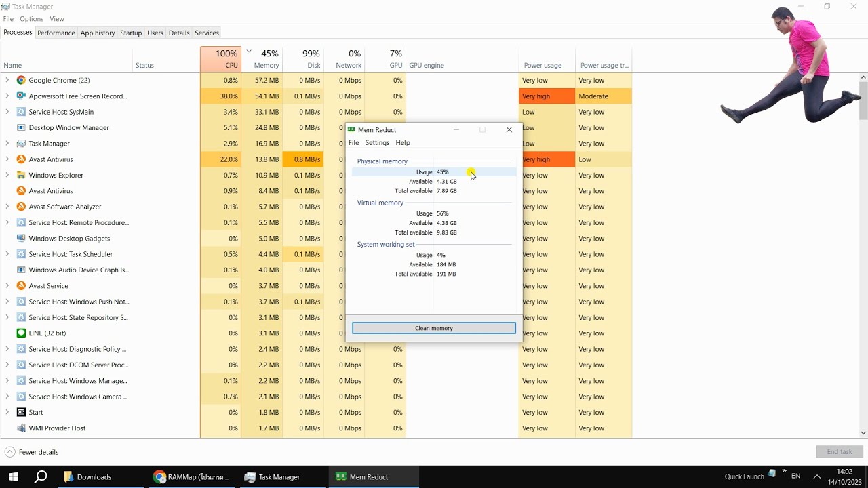This screenshot has height=488, width=868.
Task: Switch to Downloads folder in taskbar
Action: coord(100,476)
